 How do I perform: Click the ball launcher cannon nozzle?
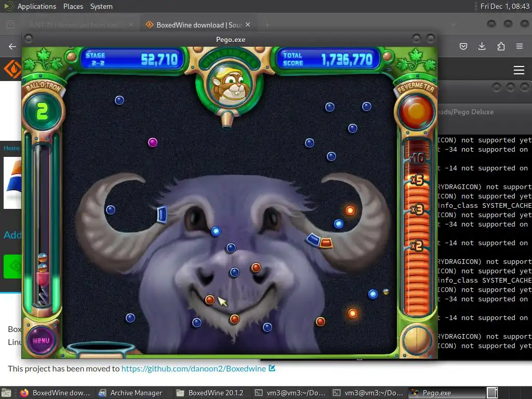coord(227,120)
